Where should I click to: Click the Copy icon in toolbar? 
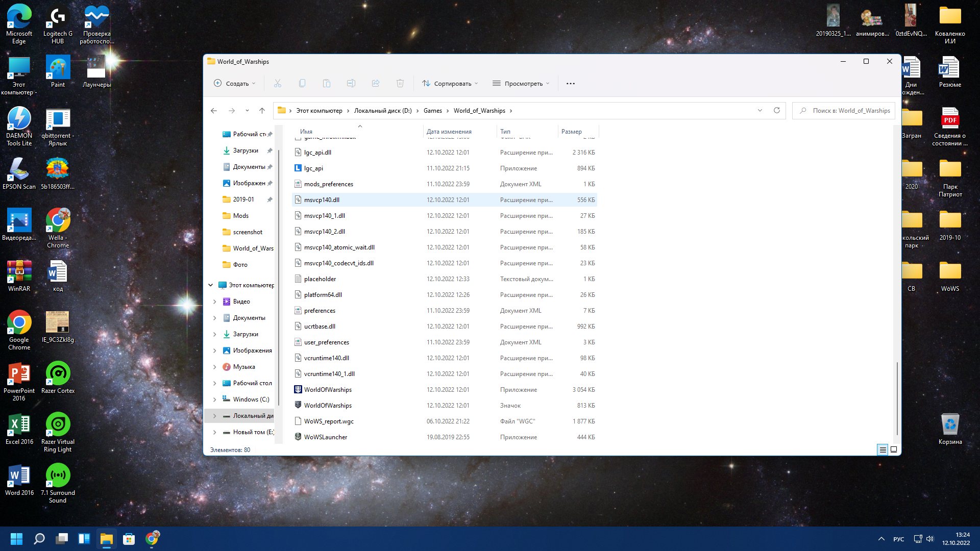(x=302, y=83)
